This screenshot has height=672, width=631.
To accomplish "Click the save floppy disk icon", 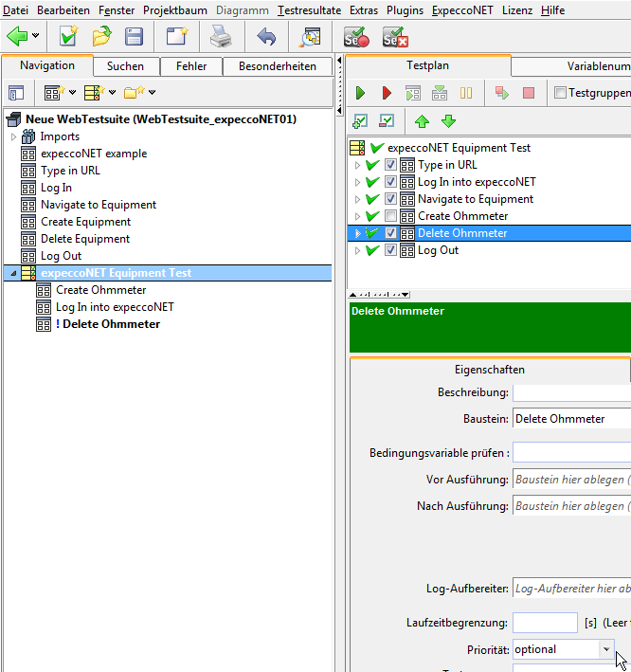I will point(135,37).
